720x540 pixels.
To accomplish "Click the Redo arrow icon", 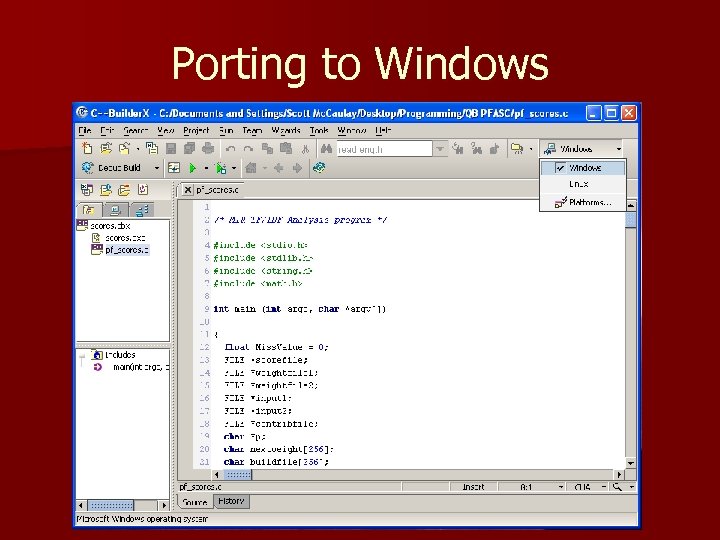I will [248, 149].
